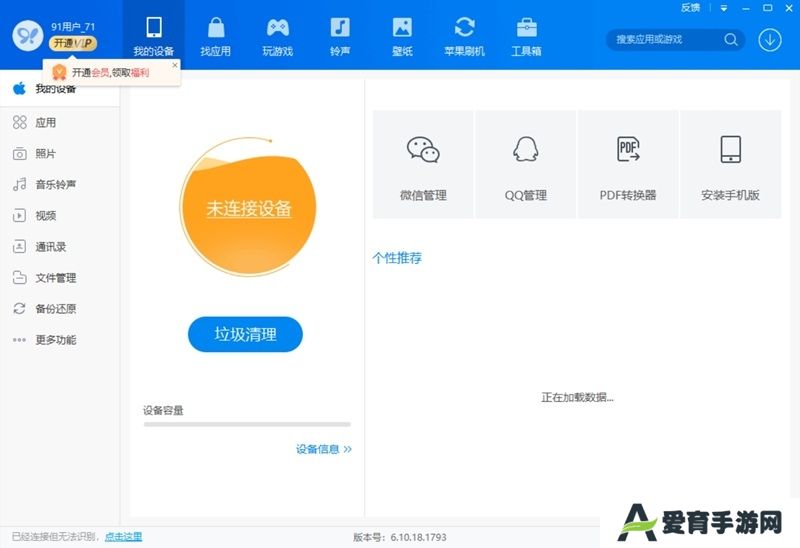800x548 pixels.
Task: Close the 开通会员 promotion tooltip
Action: click(175, 65)
